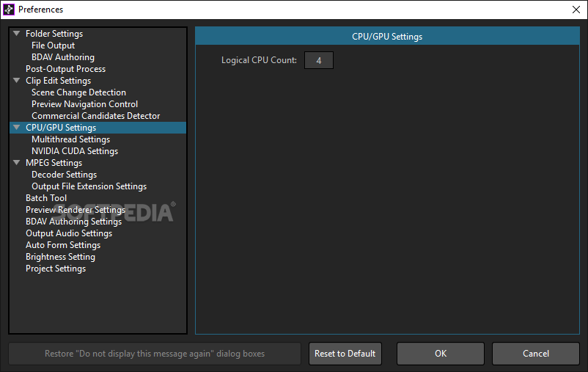Screen dimensions: 588x372
Task: Open Commercial Candidates Detector
Action: pos(95,116)
